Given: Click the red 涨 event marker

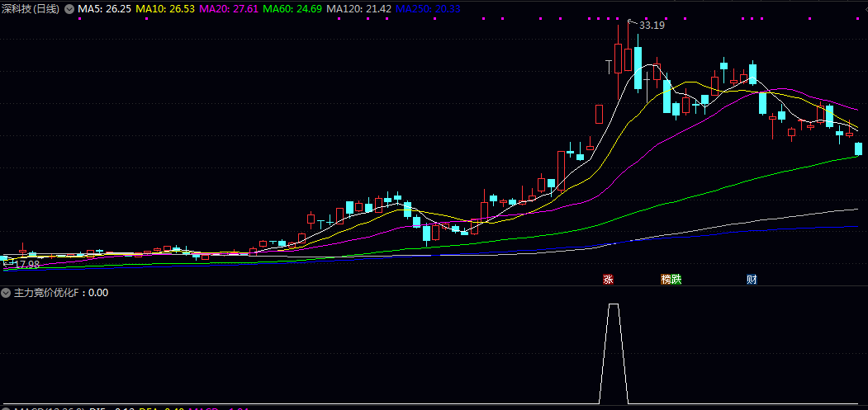Looking at the screenshot, I should point(609,280).
